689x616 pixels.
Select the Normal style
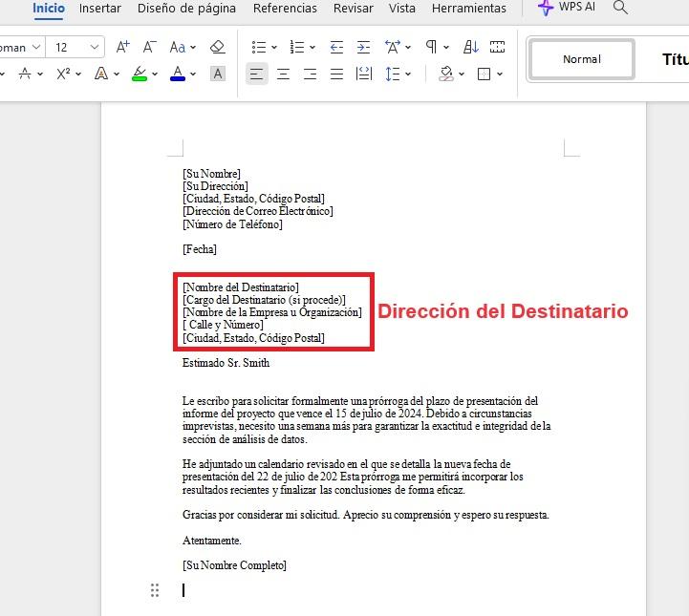[x=582, y=59]
